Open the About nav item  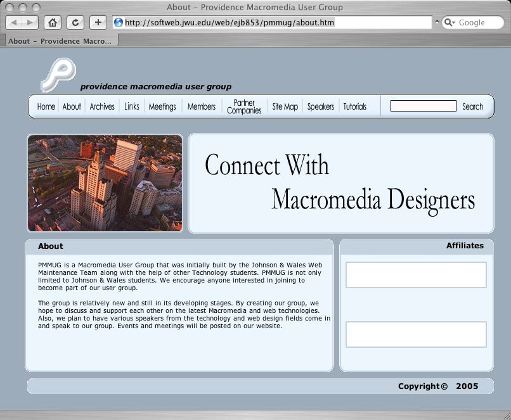click(x=72, y=106)
